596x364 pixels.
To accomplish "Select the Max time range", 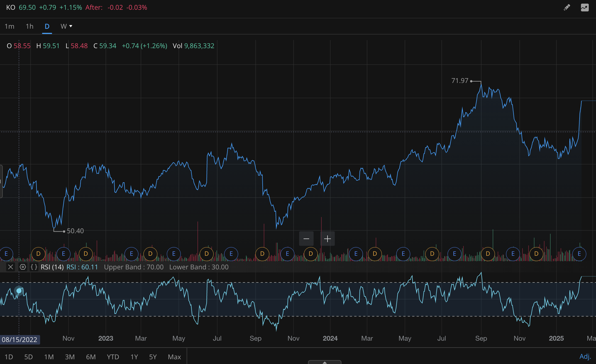I will point(174,357).
